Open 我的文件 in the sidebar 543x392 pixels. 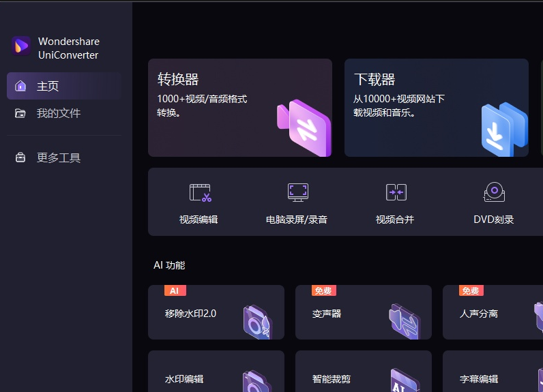point(64,113)
